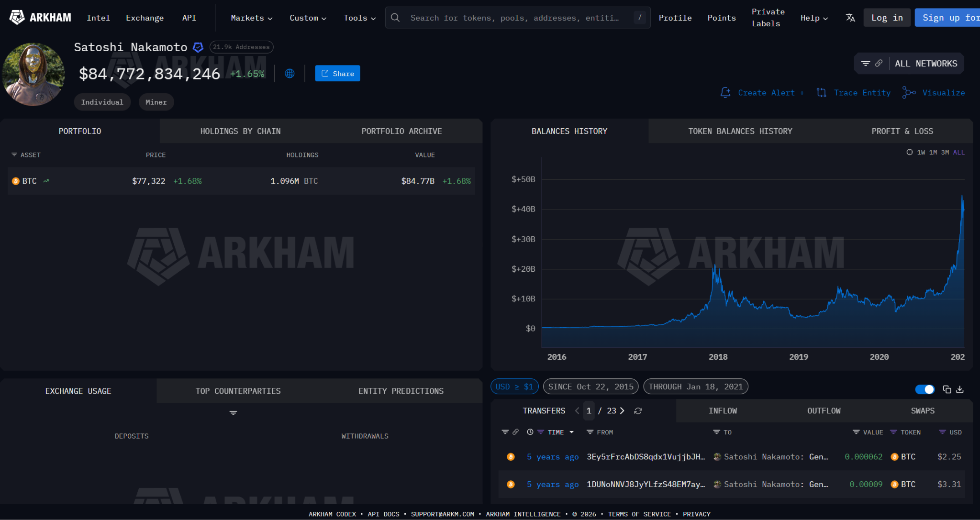Screen dimensions: 980x520
Task: Click the copy icon next to the transfers toggle
Action: 947,389
